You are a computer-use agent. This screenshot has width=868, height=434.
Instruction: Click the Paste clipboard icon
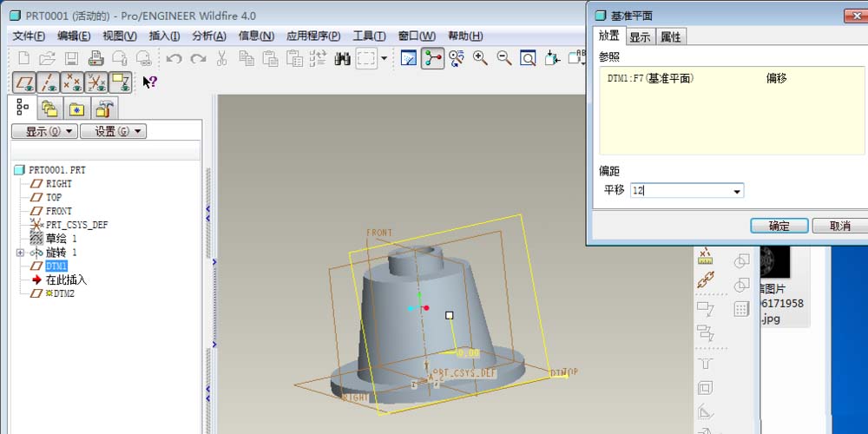click(270, 58)
